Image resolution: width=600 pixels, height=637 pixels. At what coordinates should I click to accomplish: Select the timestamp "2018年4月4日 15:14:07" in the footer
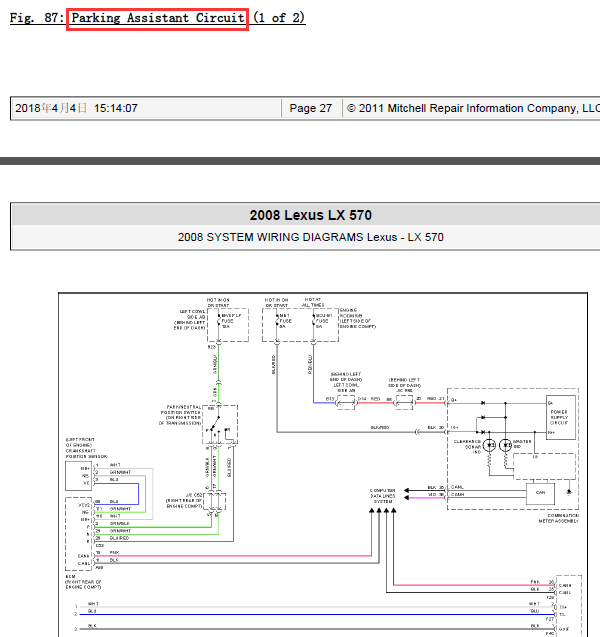pos(76,108)
